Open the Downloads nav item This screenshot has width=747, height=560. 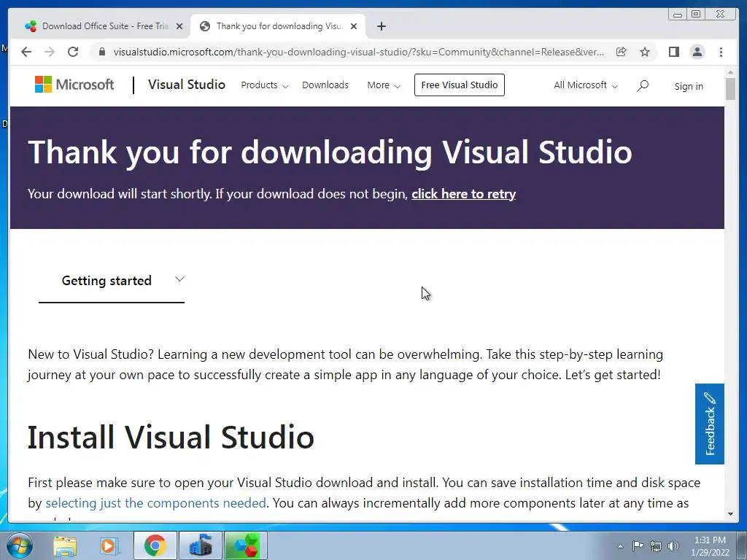click(x=325, y=85)
